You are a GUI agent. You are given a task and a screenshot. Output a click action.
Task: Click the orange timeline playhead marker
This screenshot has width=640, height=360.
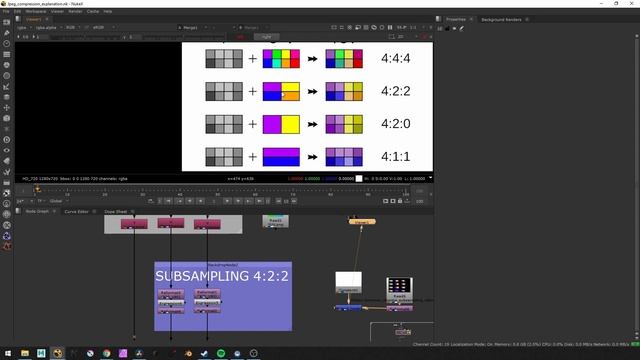(37, 189)
